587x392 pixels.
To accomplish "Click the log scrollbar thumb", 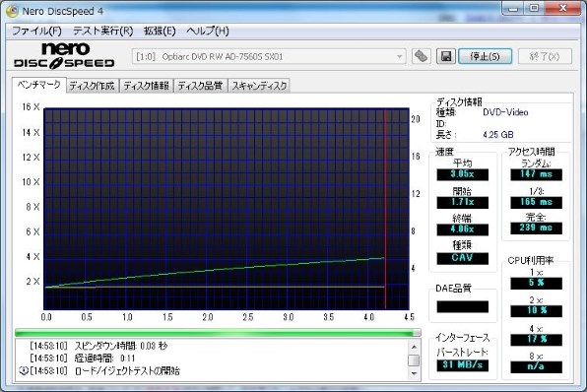I will [414, 360].
